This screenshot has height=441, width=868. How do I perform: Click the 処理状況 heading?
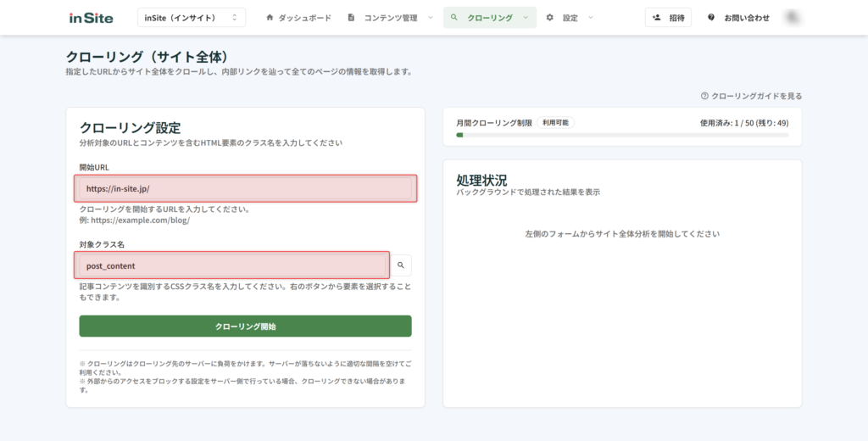481,180
